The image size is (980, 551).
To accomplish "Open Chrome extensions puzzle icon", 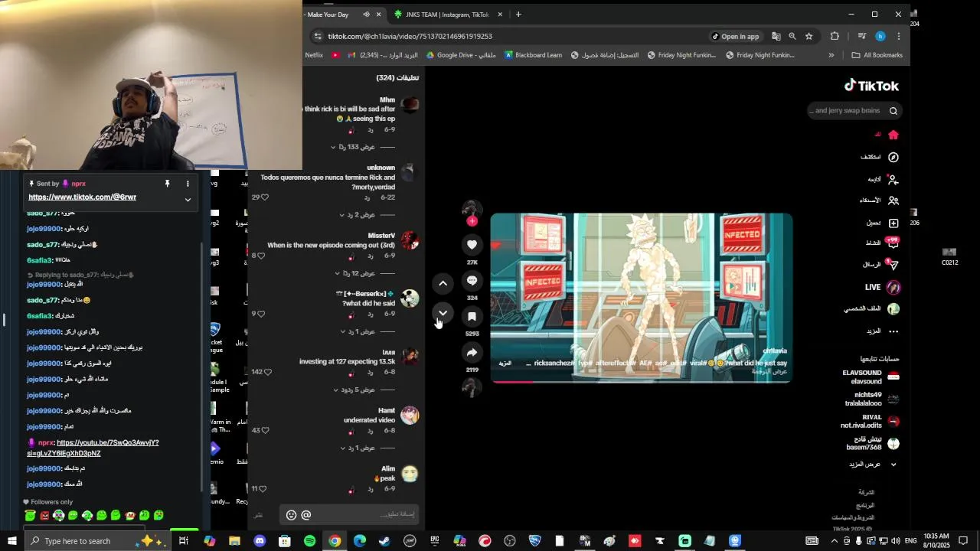I will click(x=835, y=36).
